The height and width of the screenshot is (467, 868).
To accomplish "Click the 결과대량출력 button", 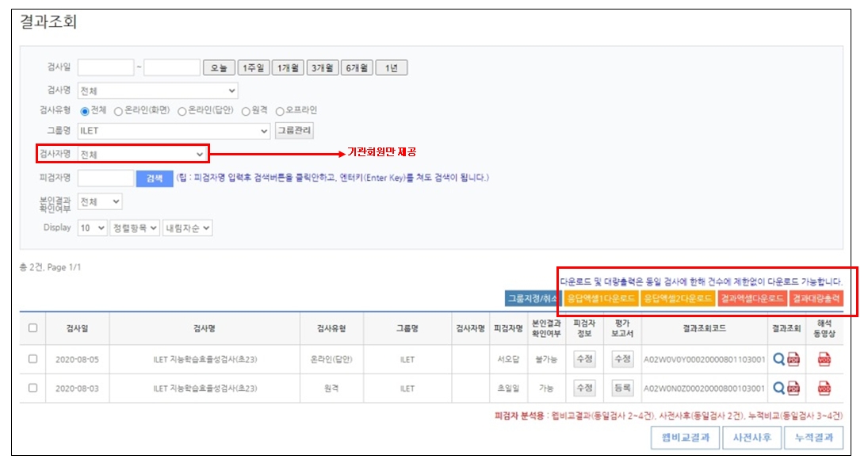I will tap(816, 298).
